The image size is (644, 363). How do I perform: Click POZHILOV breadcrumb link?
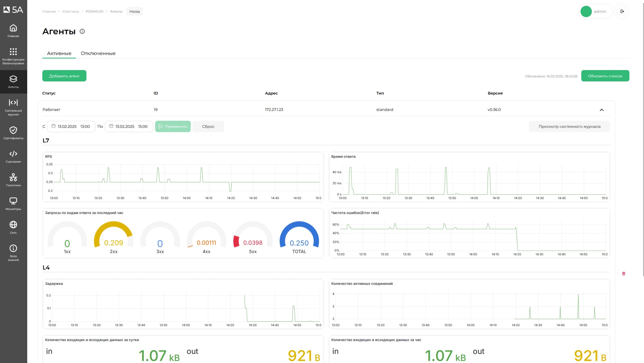coord(95,11)
